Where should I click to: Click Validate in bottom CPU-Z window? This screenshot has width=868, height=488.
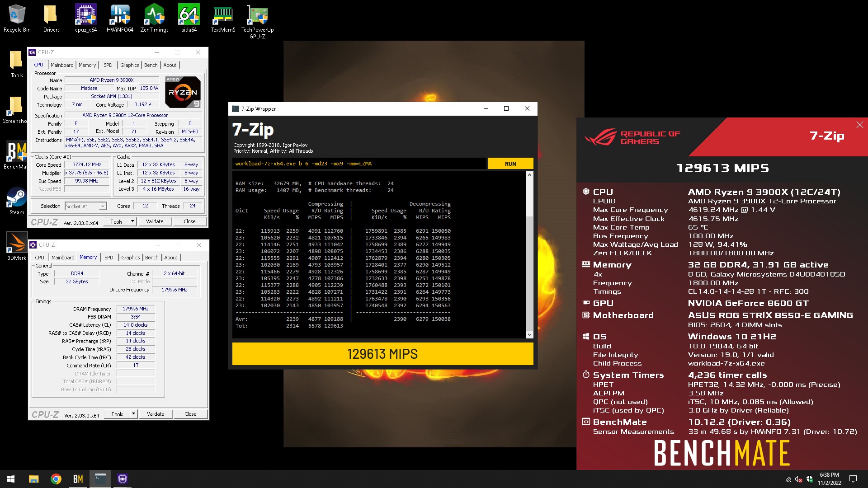(x=156, y=414)
